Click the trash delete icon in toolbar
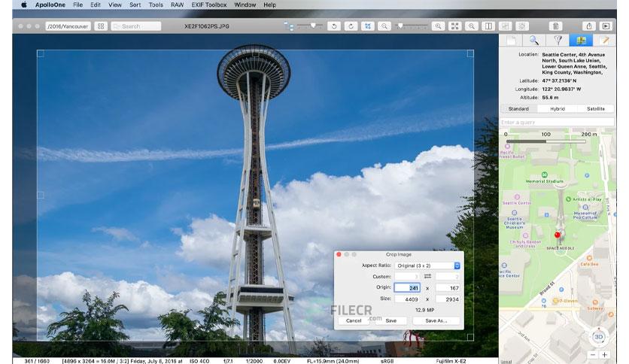 [x=555, y=26]
